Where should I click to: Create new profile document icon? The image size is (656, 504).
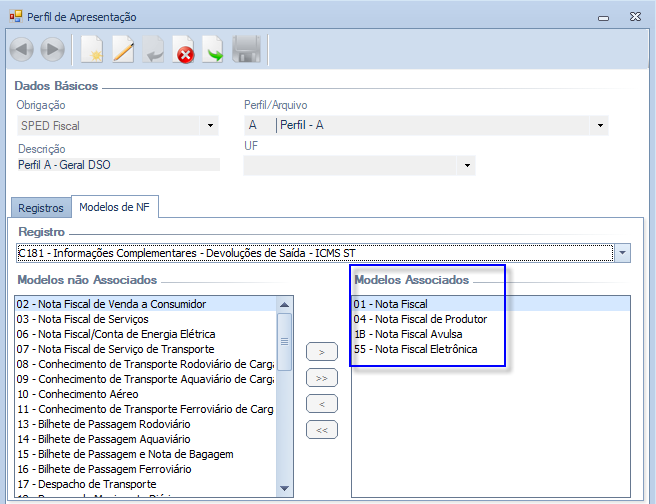pos(92,50)
